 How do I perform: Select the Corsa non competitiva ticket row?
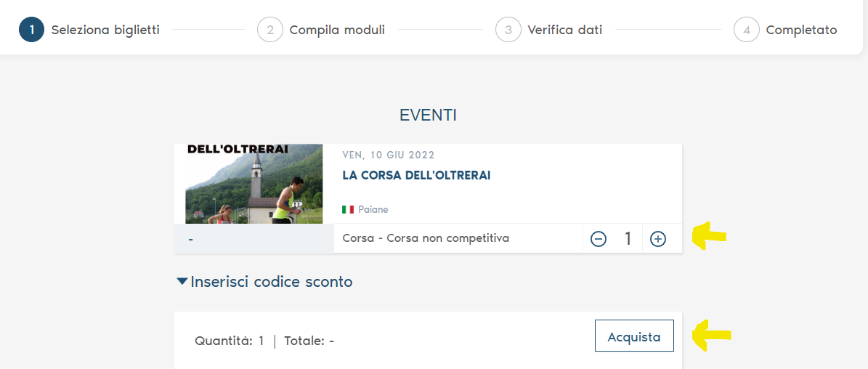coord(426,238)
